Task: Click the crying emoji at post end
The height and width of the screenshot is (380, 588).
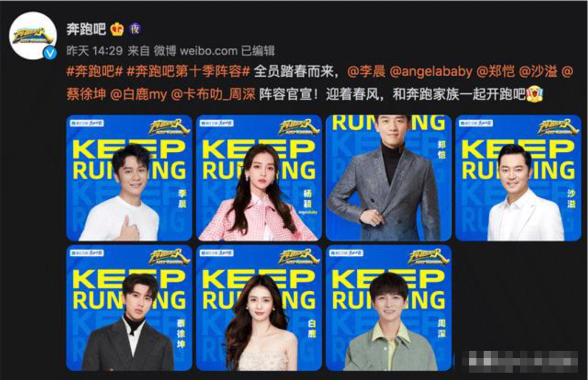Action: click(535, 94)
